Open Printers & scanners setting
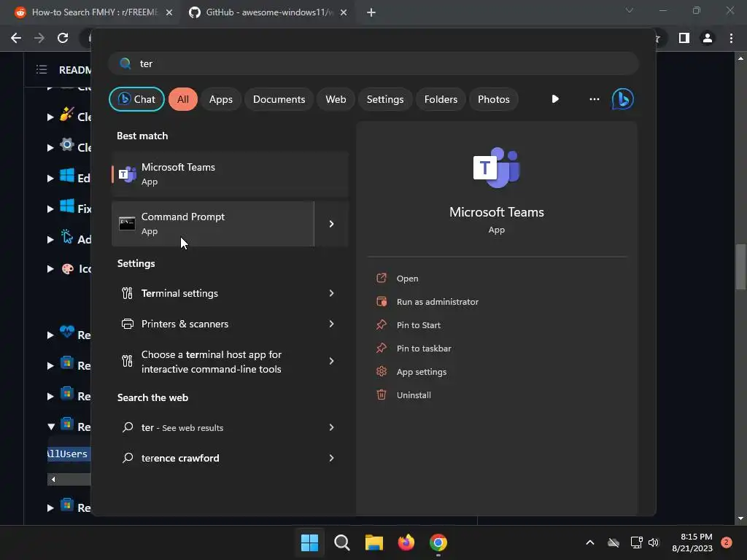The image size is (747, 560). [185, 324]
